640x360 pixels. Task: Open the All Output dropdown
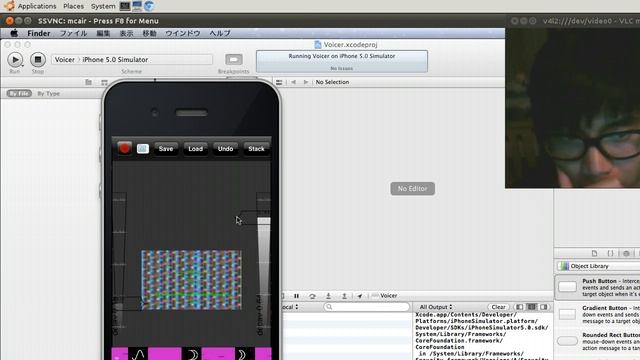pyautogui.click(x=436, y=307)
